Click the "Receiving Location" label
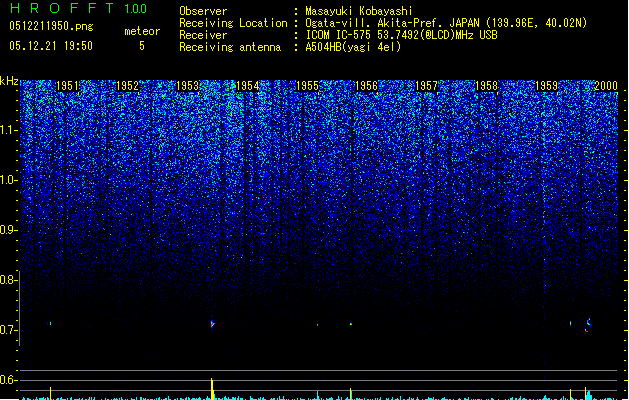Viewport: 629px width, 400px height. click(233, 23)
